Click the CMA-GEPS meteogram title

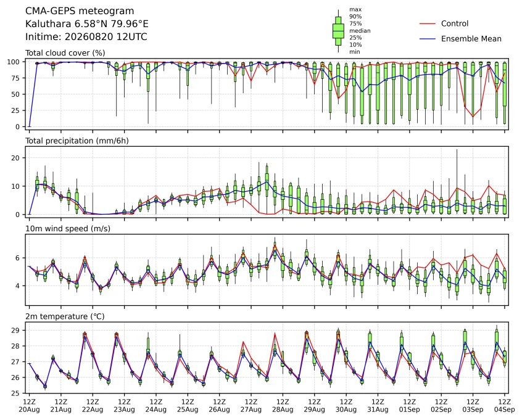pyautogui.click(x=80, y=11)
